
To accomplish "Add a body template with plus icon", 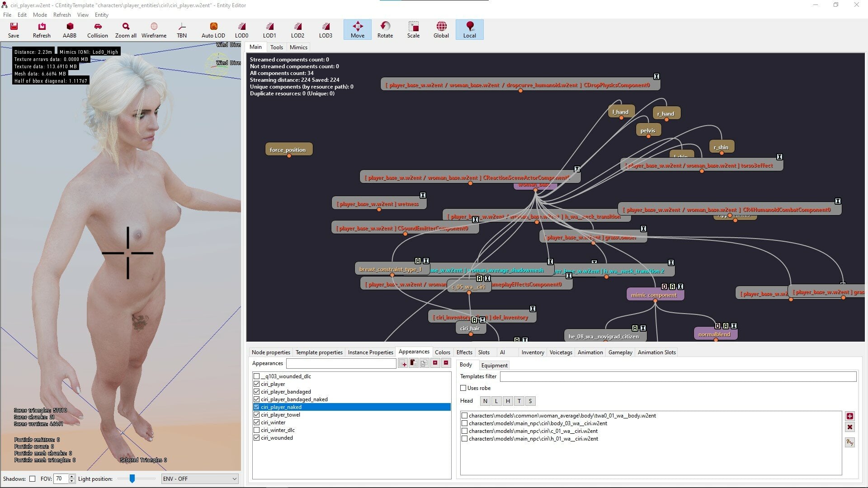I will pos(850,416).
